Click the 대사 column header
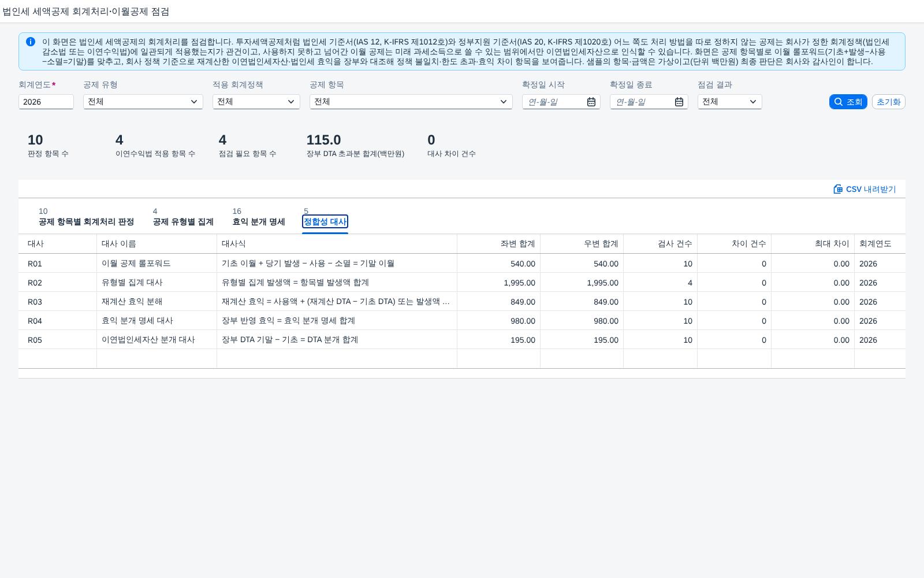This screenshot has width=924, height=578. 57,244
